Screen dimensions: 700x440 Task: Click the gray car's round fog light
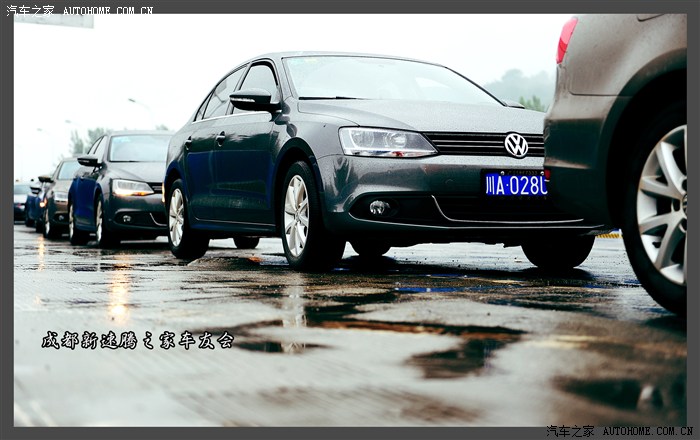click(378, 208)
